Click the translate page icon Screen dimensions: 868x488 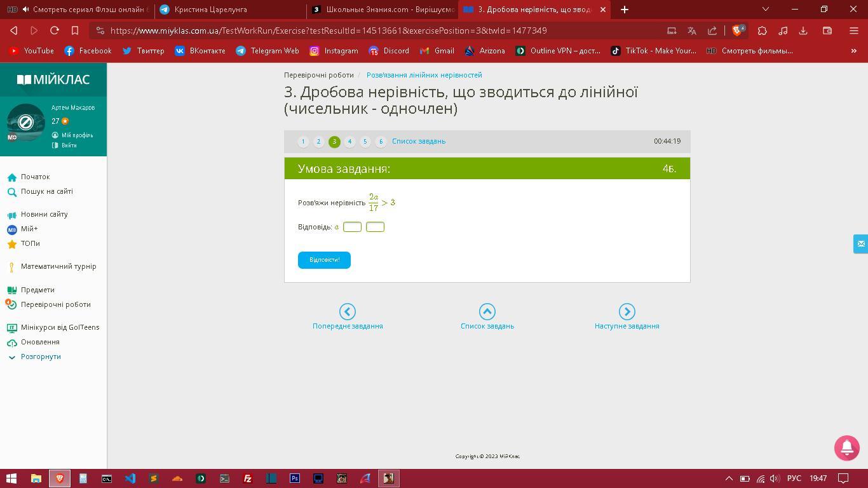click(x=692, y=30)
